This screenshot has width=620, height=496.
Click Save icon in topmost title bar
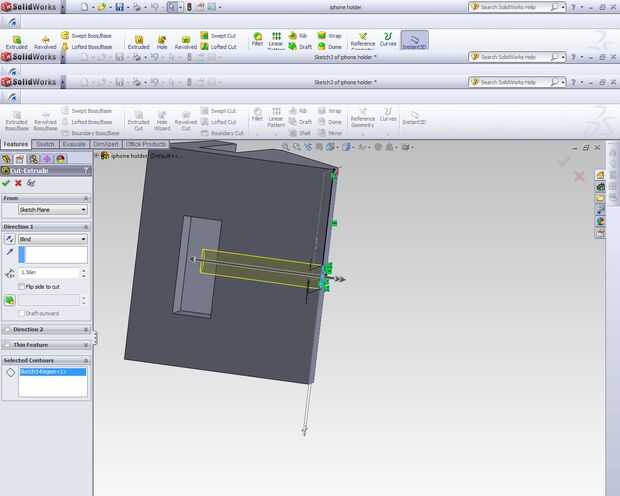pos(119,7)
